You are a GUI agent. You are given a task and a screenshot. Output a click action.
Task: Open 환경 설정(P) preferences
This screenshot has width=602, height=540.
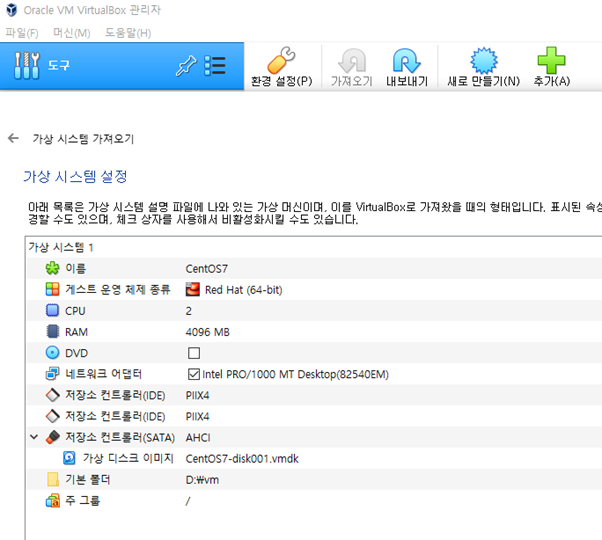(x=281, y=67)
